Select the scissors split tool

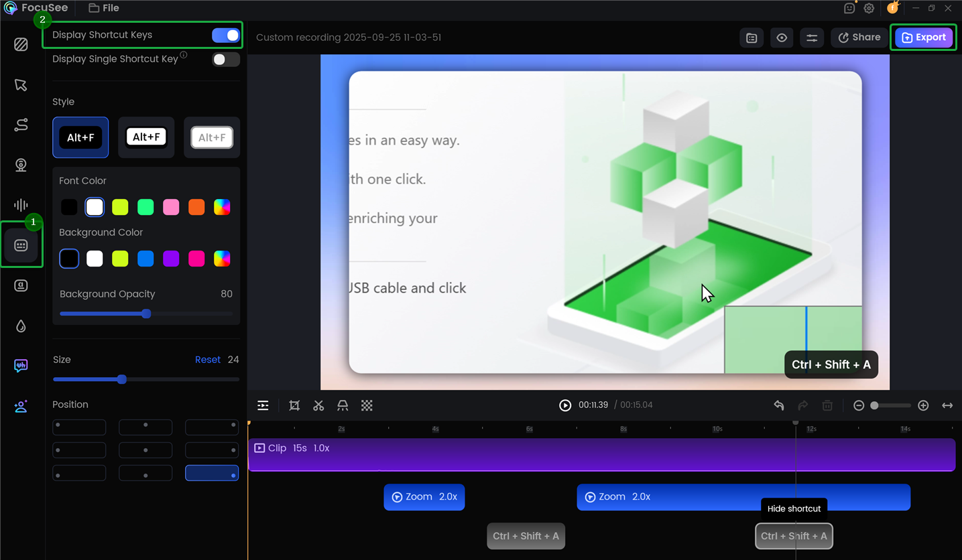pyautogui.click(x=318, y=405)
